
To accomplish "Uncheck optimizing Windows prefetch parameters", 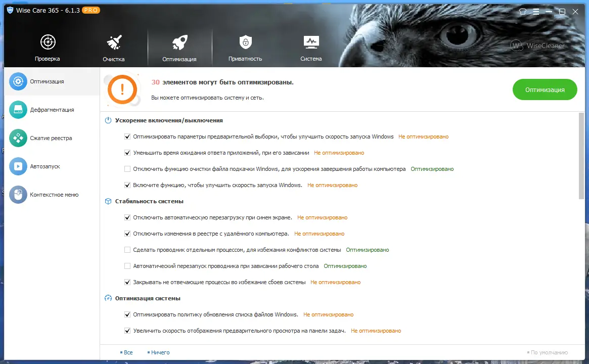I will click(x=127, y=136).
